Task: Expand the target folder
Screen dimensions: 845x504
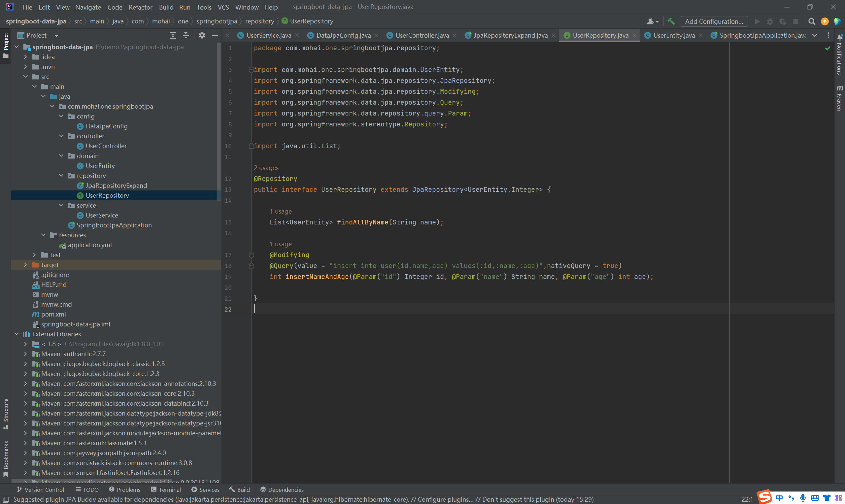Action: pyautogui.click(x=25, y=265)
